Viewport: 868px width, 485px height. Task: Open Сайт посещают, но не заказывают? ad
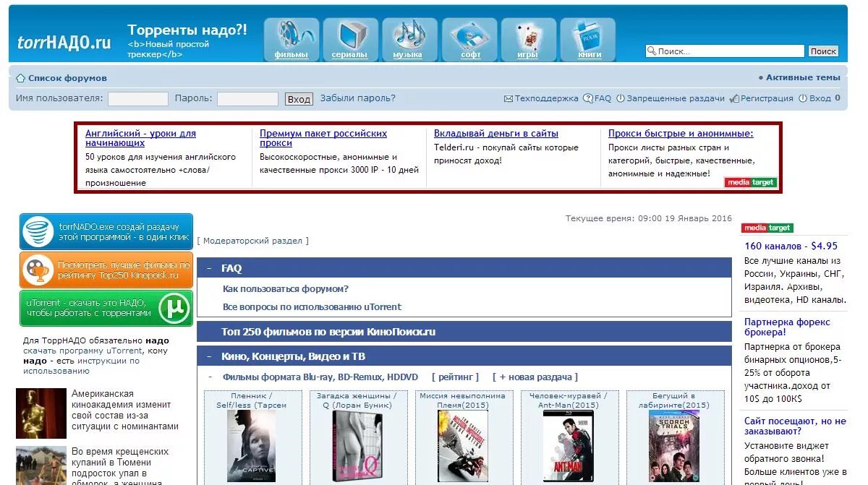(x=795, y=426)
